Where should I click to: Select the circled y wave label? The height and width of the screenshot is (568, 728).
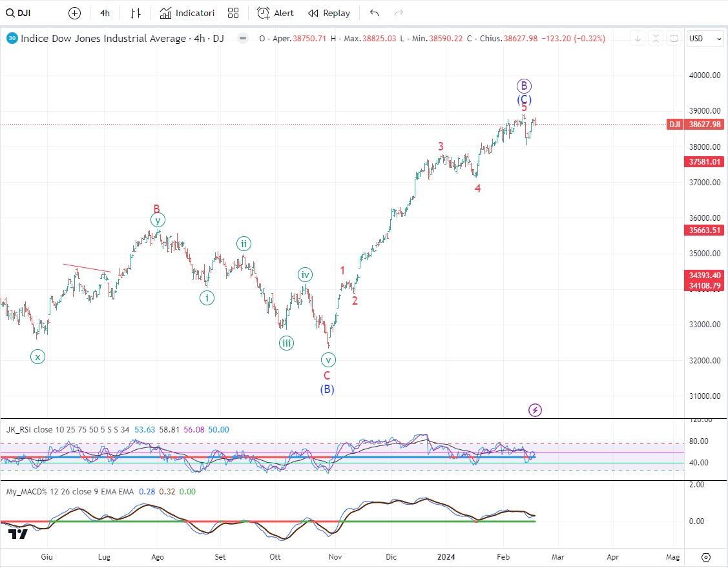pos(158,220)
